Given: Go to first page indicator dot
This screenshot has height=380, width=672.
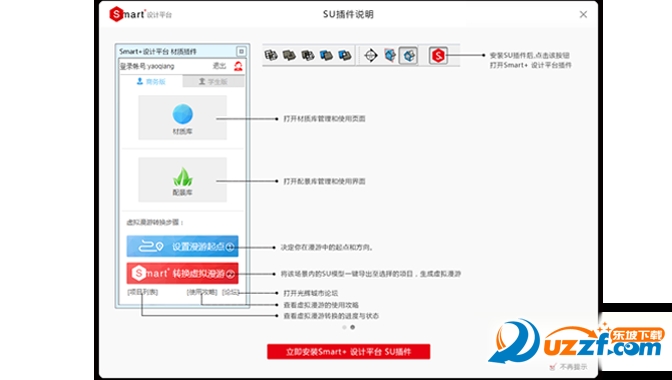Looking at the screenshot, I should (344, 327).
